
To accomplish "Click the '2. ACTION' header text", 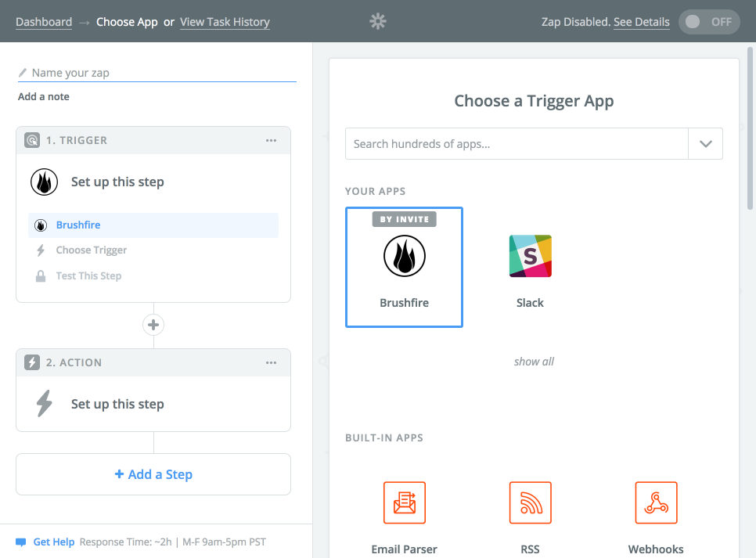I will (x=74, y=362).
